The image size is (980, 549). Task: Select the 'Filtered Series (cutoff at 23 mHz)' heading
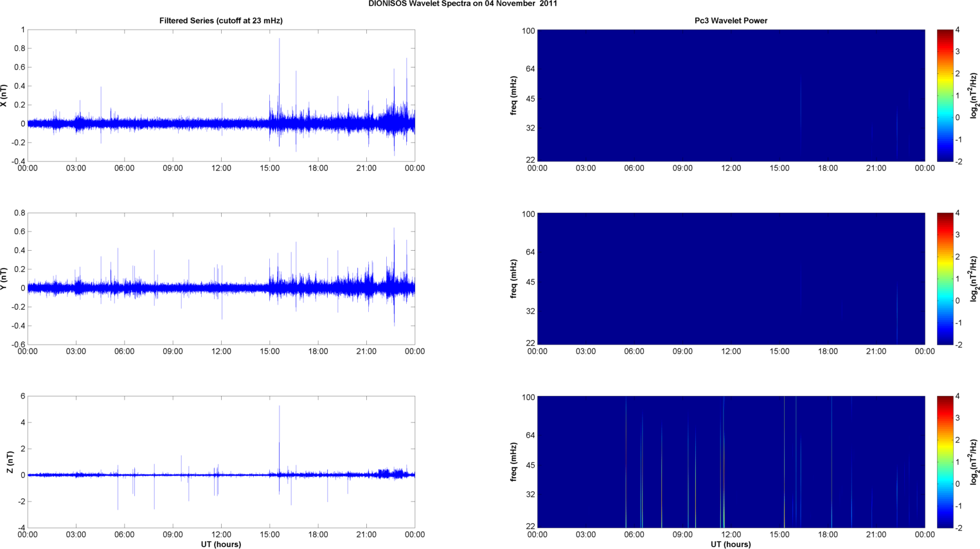[221, 21]
